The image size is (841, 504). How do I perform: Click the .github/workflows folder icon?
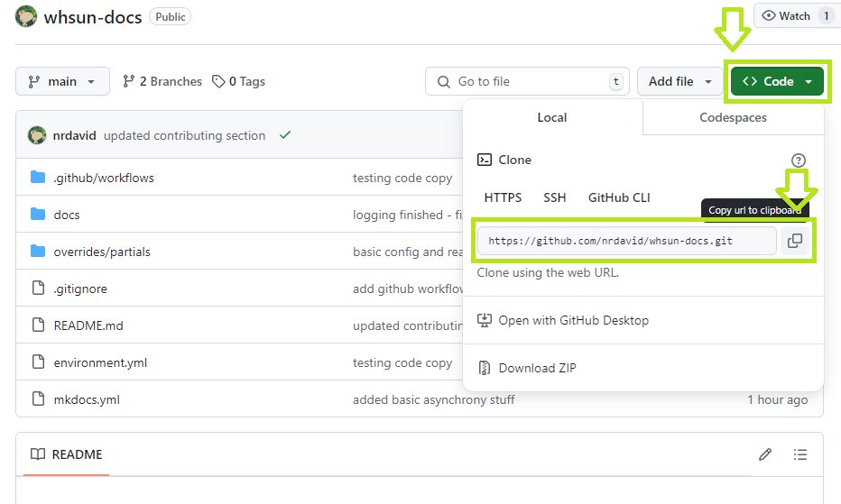[x=38, y=178]
